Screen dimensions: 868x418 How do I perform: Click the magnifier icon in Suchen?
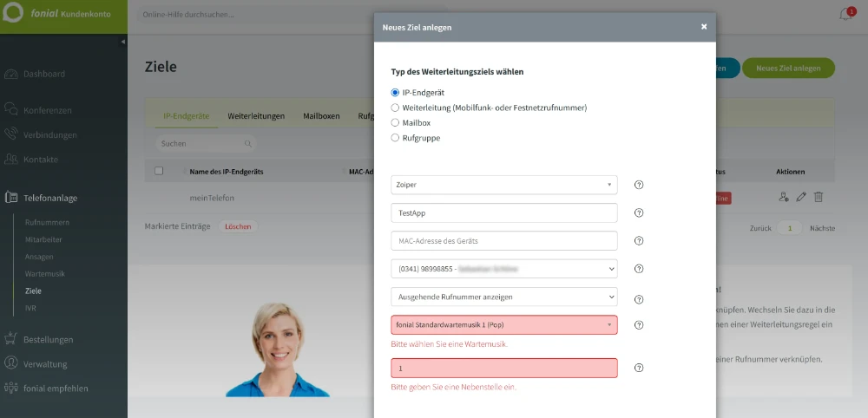tap(248, 144)
